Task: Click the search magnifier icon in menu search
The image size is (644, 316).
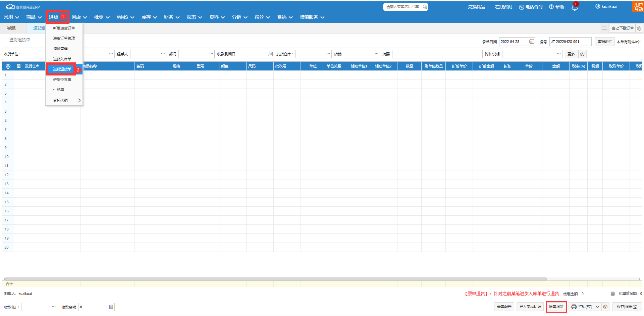Action: 425,7
